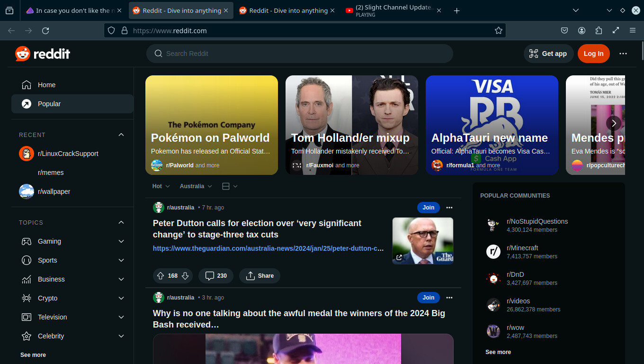Screen dimensions: 644x364
Task: Reload the page with browser refresh icon
Action: (x=45, y=30)
